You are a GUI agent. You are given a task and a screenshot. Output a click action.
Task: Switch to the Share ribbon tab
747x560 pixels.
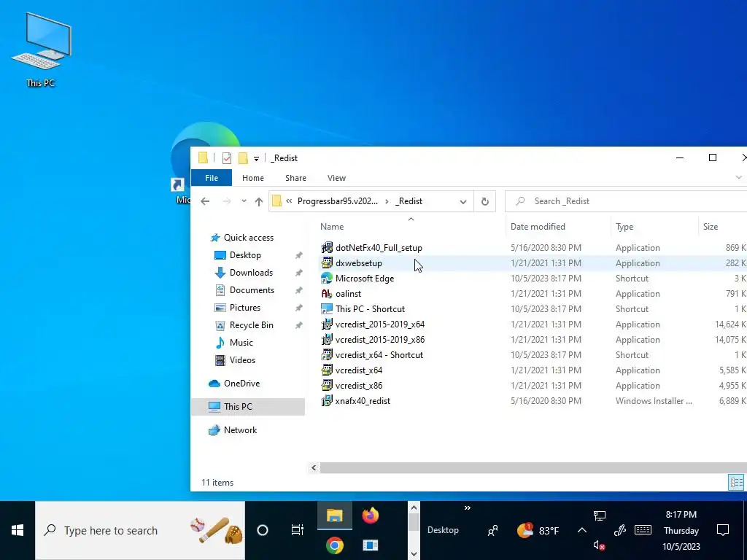pyautogui.click(x=296, y=178)
